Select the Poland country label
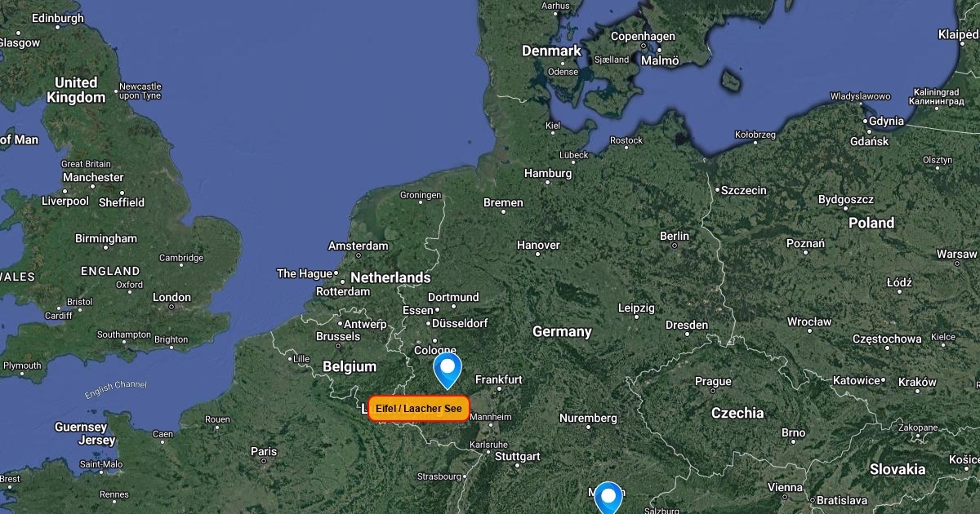The height and width of the screenshot is (514, 980). coord(871,223)
